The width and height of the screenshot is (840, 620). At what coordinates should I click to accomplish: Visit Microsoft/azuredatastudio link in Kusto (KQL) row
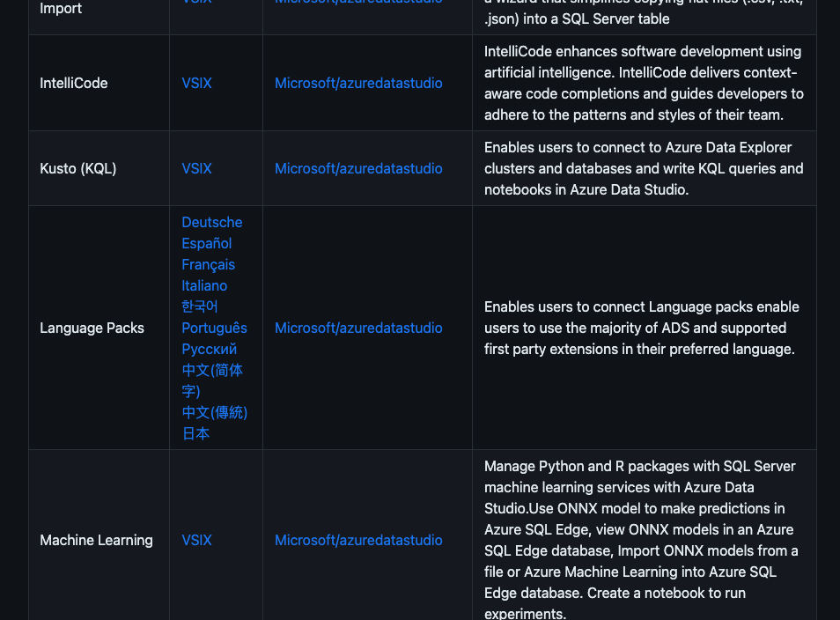click(x=358, y=168)
